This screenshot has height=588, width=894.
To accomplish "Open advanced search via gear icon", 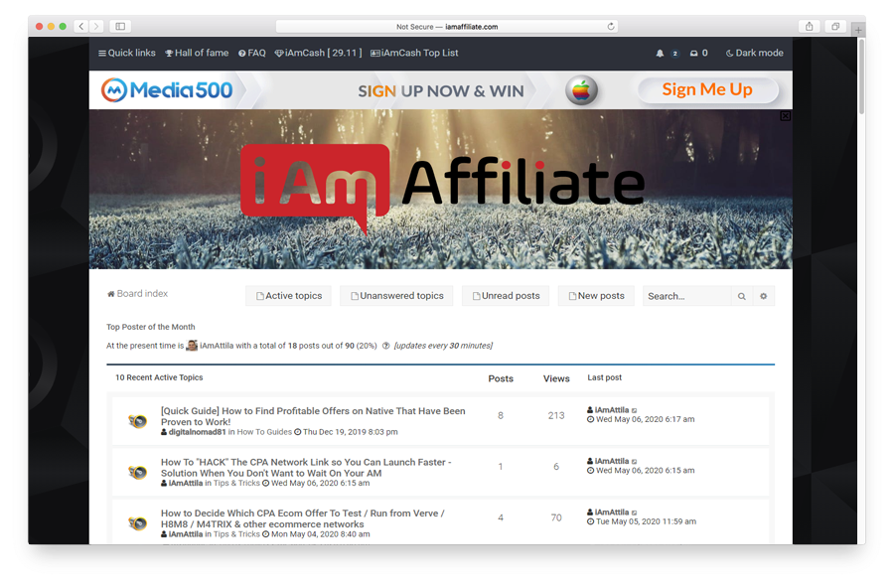I will [x=763, y=296].
